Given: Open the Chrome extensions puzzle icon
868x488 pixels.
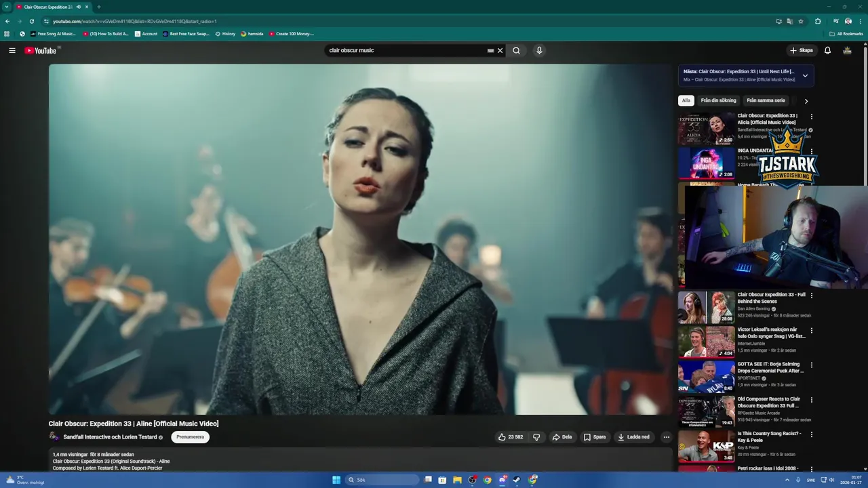Looking at the screenshot, I should (818, 21).
